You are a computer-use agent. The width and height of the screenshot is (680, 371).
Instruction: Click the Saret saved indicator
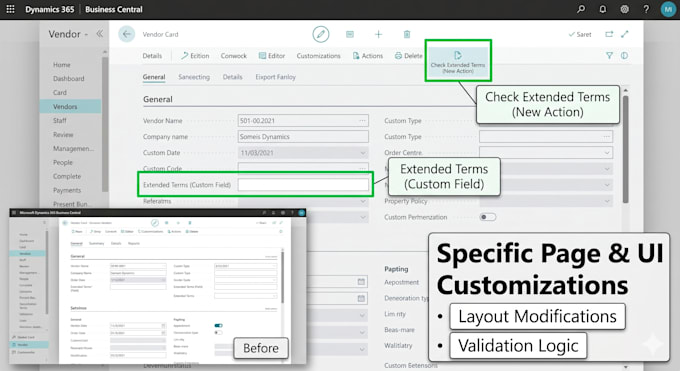click(580, 34)
